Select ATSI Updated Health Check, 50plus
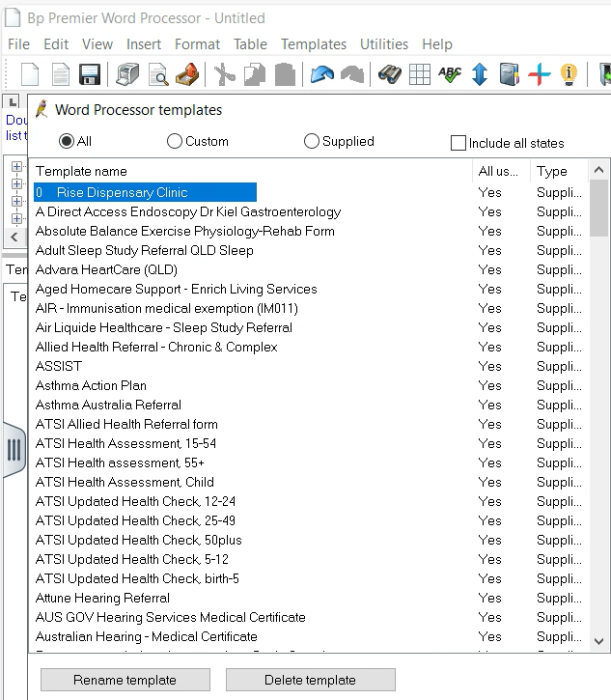The width and height of the screenshot is (611, 700). coord(138,540)
